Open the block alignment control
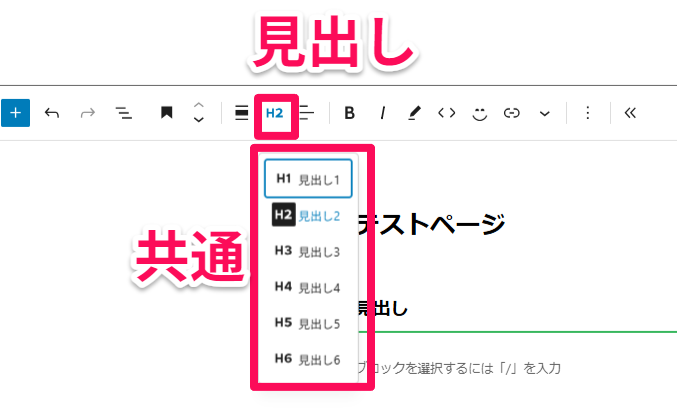Image resolution: width=677 pixels, height=416 pixels. 241,113
